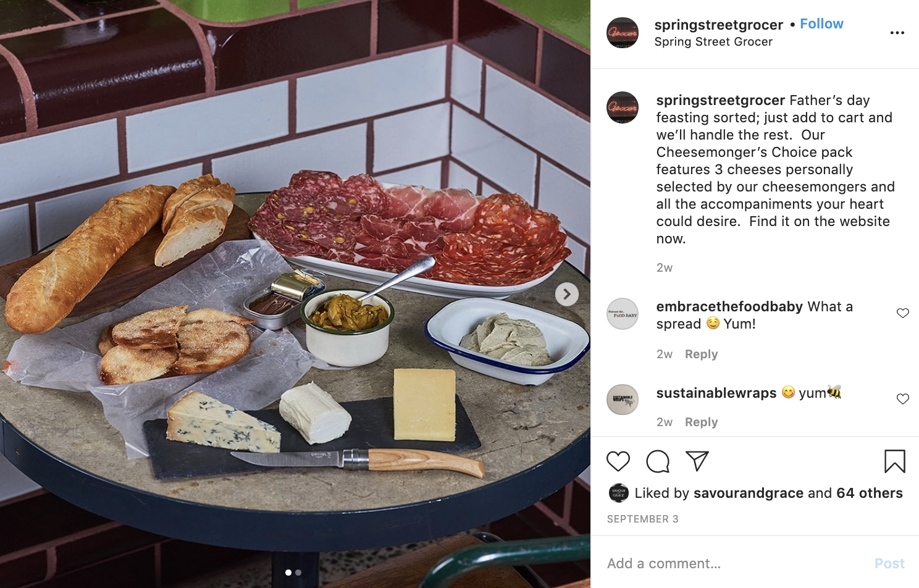Open comments with the speech bubble icon
Image resolution: width=919 pixels, height=588 pixels.
[658, 461]
